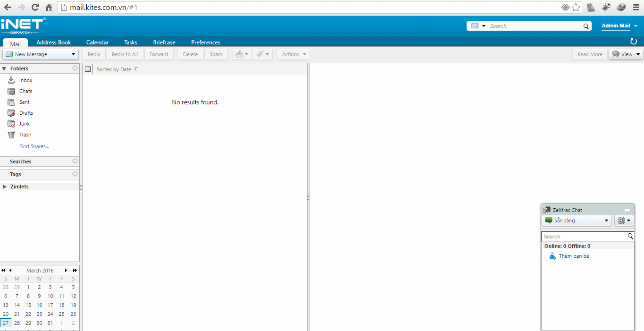Screen dimensions: 644x331
Task: Bookmark the page with the star icon
Action: [576, 7]
